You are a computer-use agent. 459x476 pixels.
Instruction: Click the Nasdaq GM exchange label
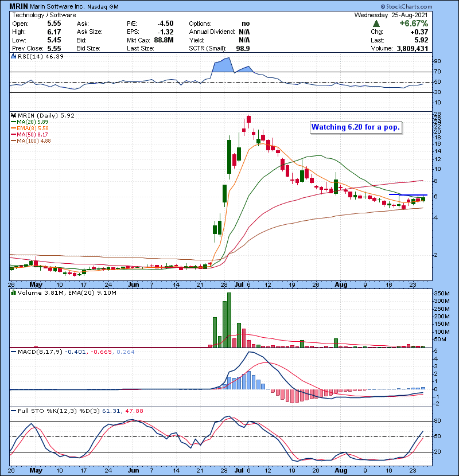tap(103, 7)
